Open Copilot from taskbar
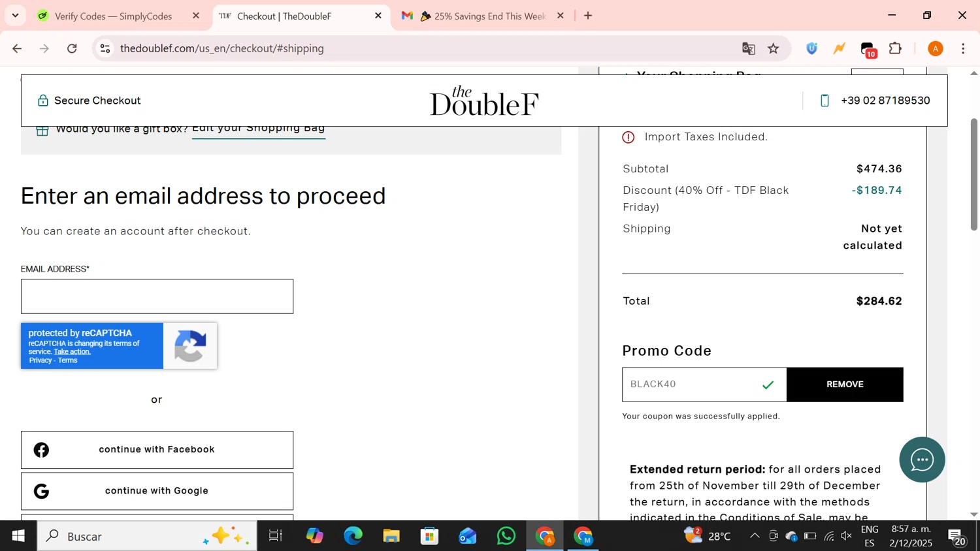 (315, 536)
